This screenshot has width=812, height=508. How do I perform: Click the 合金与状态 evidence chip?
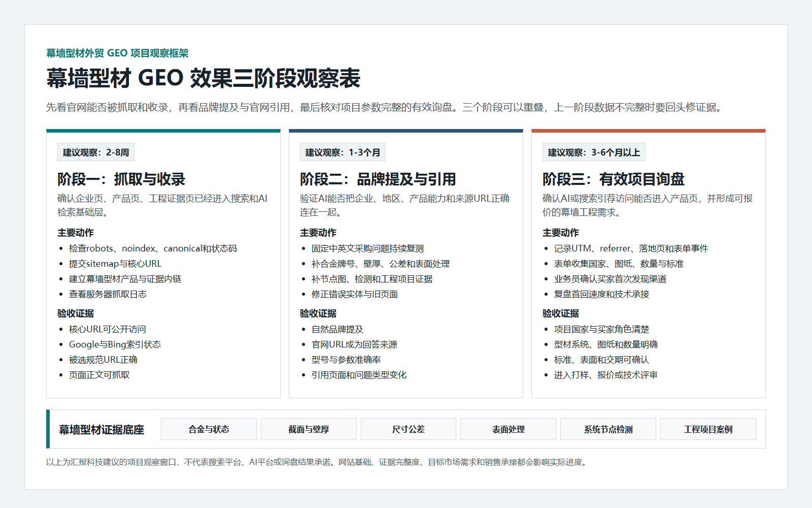[x=209, y=429]
